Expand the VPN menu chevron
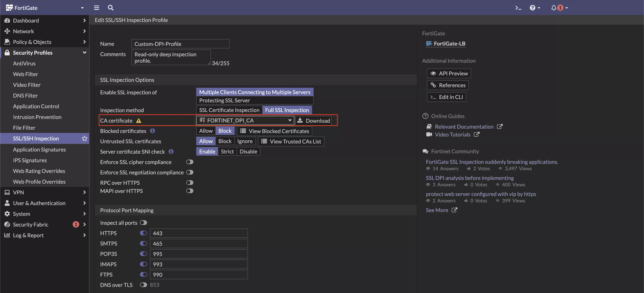 click(84, 192)
